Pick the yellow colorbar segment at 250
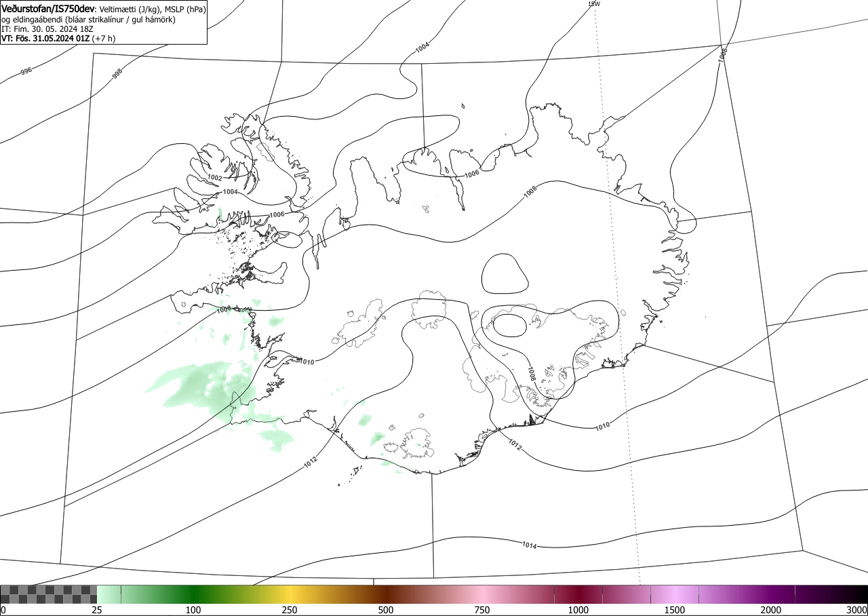Screen dimensions: 868x616 click(290, 594)
